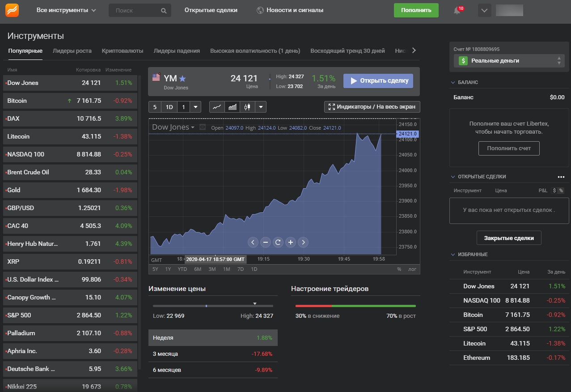The image size is (571, 392).
Task: Open options via ellipsis in Открытые сделки
Action: click(x=561, y=177)
